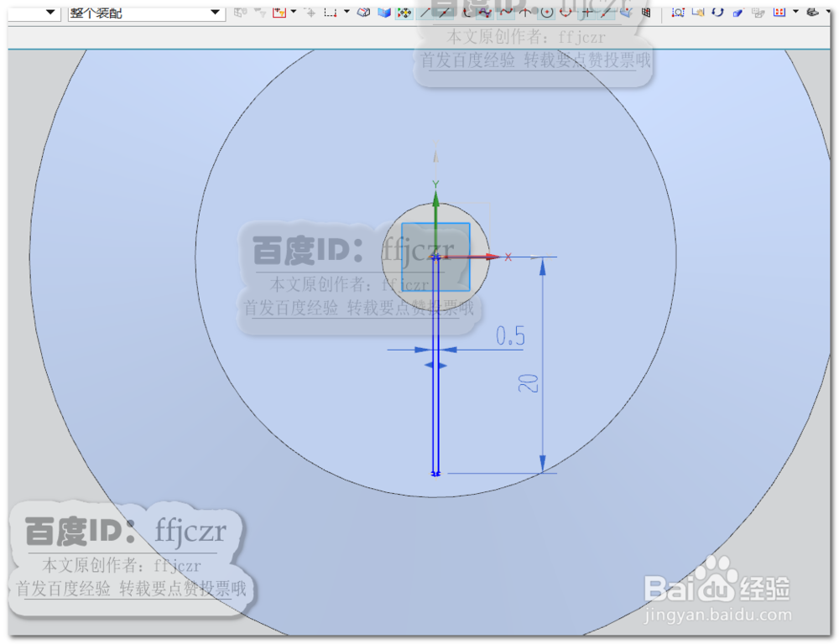
Task: Click the greyed wireframe boxes icon
Action: 758,12
